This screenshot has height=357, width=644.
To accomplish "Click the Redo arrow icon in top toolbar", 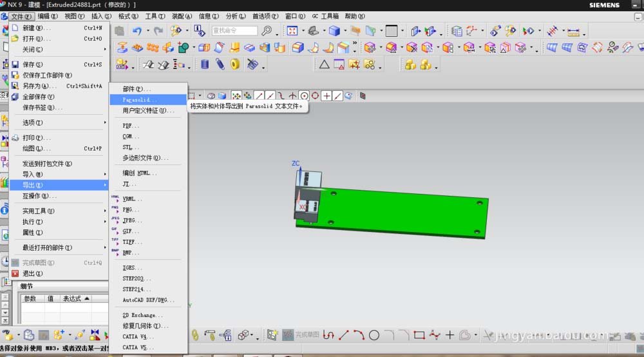I will (x=158, y=31).
